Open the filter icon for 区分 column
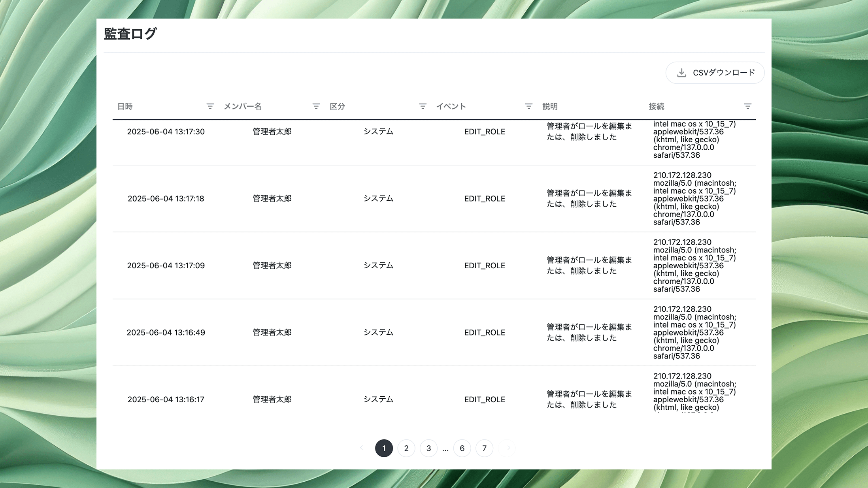The height and width of the screenshot is (488, 868). coord(423,106)
